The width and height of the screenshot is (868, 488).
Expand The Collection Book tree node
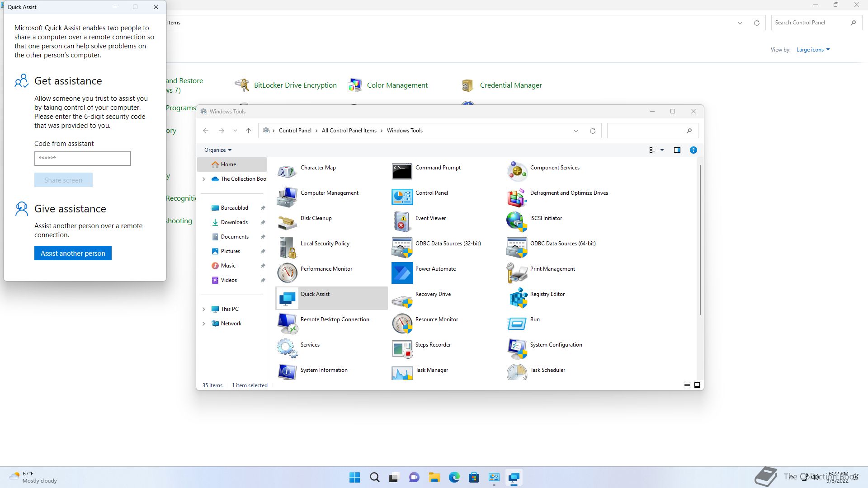tap(203, 179)
